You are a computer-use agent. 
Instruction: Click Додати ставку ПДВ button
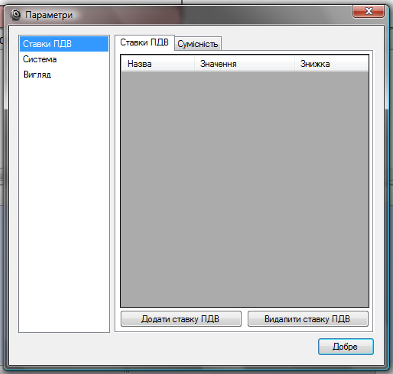click(x=181, y=319)
